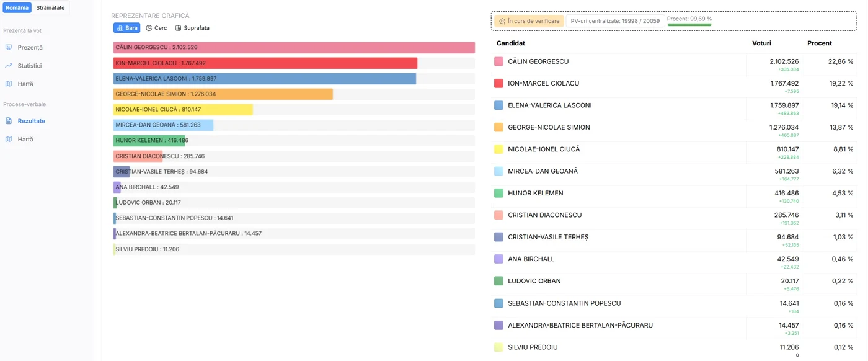This screenshot has width=868, height=361.
Task: Select the Hunor Kelemen table row
Action: coord(674,197)
